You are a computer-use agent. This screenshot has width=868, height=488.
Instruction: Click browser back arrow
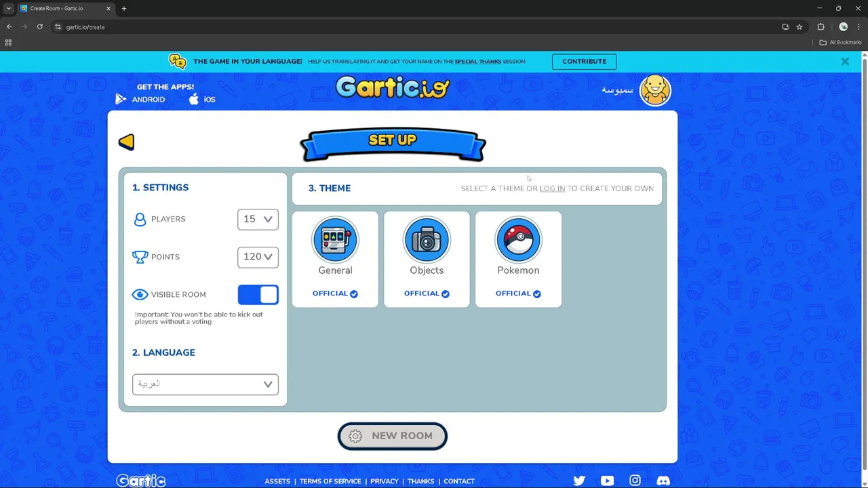[x=9, y=27]
